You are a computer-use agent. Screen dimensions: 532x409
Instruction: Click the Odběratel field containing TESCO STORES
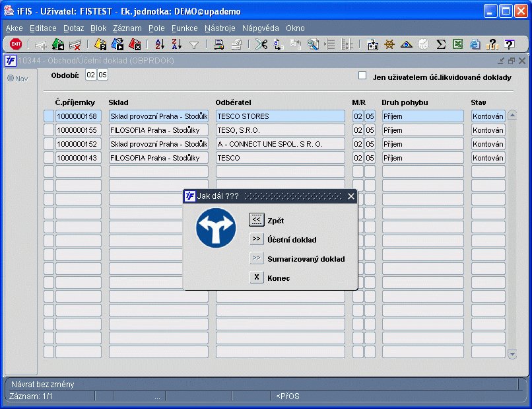[280, 116]
